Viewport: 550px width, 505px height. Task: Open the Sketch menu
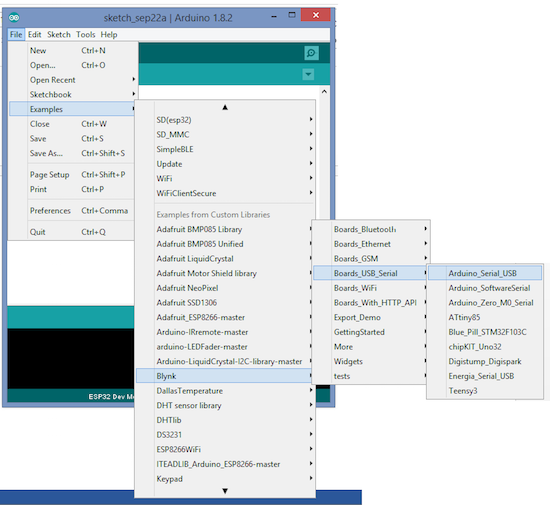(59, 34)
